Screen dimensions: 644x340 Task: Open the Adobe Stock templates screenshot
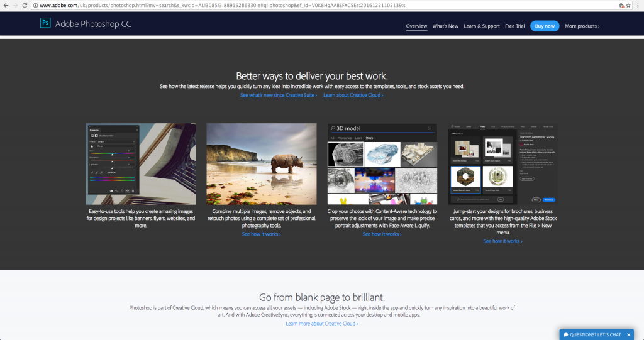pos(502,164)
